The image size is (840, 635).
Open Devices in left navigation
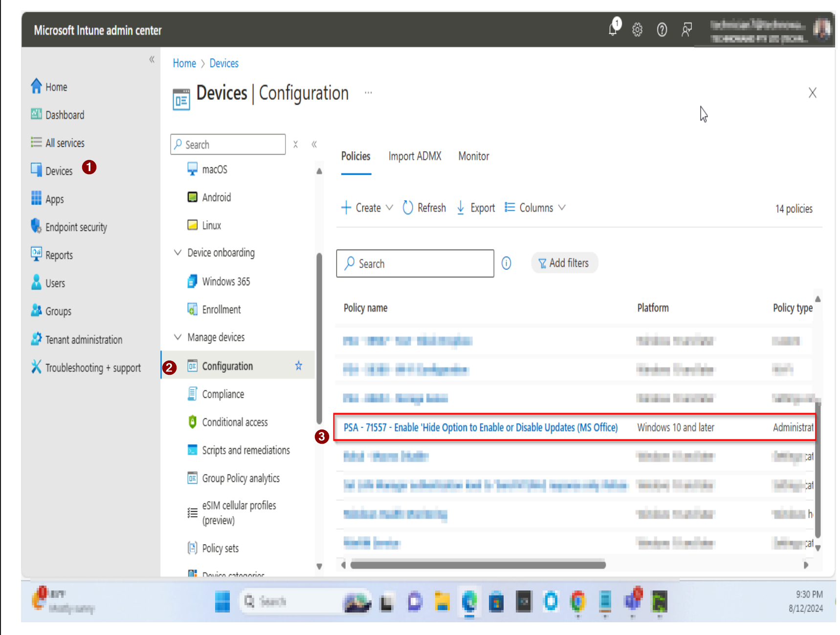(51, 171)
